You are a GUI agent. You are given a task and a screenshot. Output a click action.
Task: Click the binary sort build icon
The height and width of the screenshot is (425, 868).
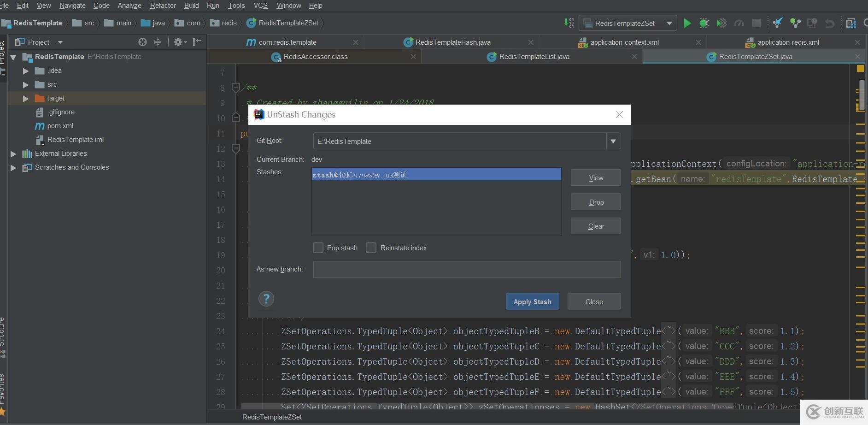coord(569,23)
